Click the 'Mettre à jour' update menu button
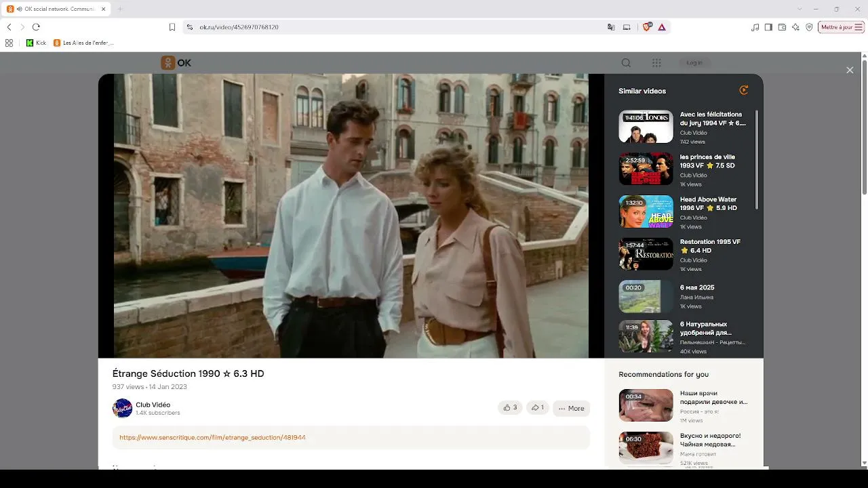 click(841, 27)
